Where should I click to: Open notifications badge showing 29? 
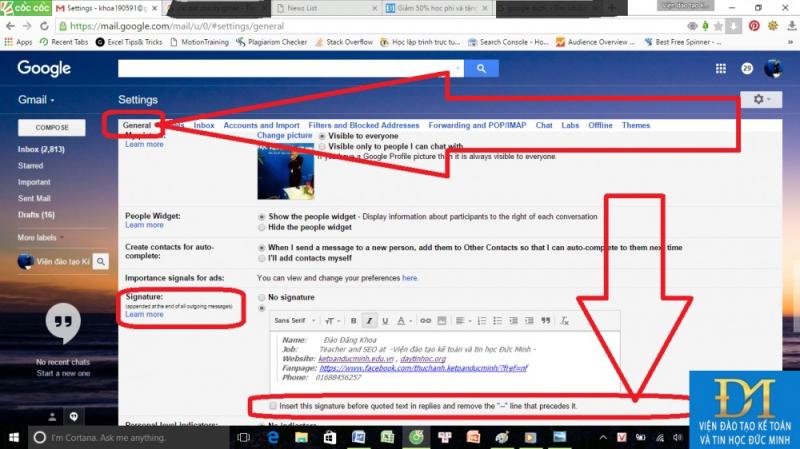747,68
